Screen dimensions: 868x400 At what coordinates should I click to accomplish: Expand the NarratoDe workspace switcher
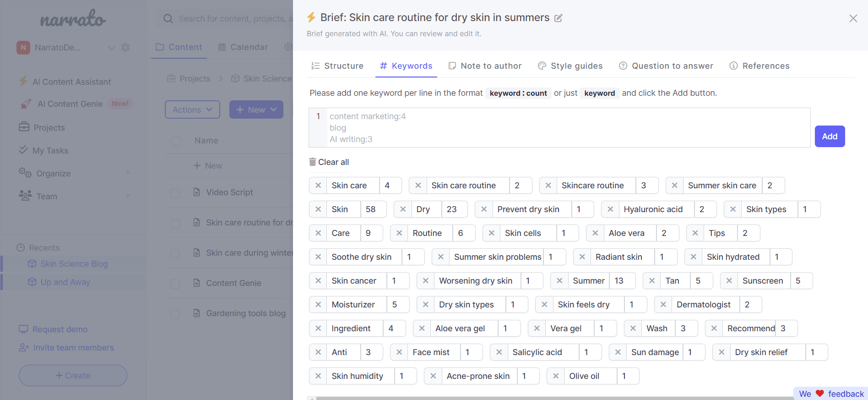coord(111,48)
